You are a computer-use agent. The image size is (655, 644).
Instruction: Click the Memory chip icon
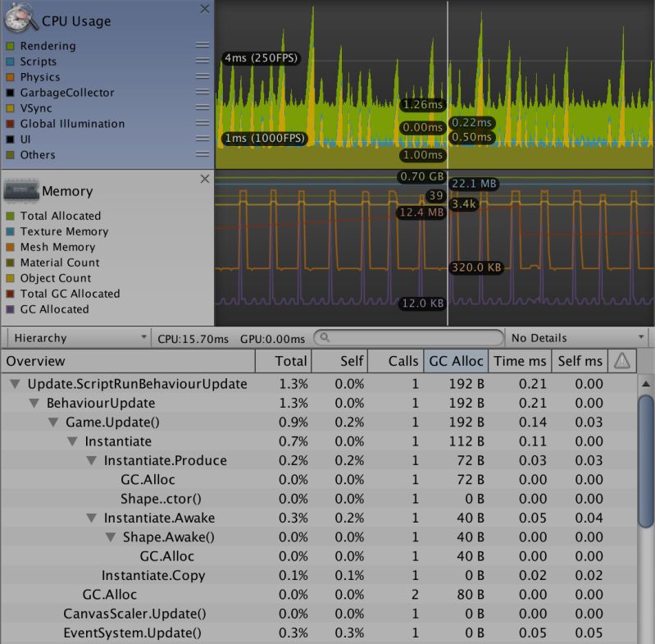coord(20,190)
